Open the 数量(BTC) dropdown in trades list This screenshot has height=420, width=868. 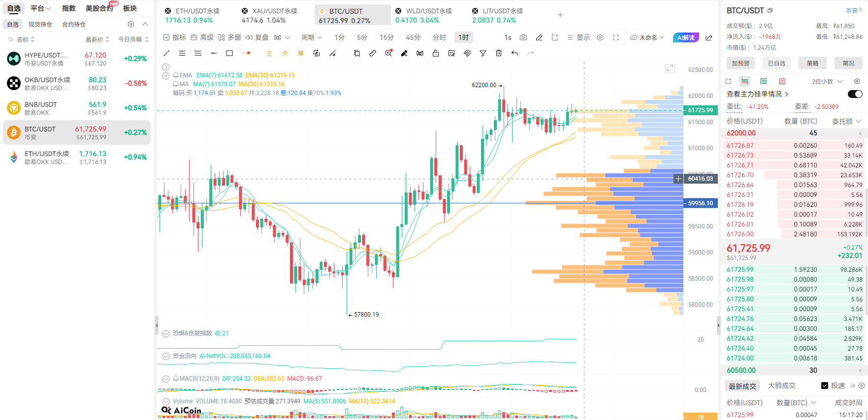click(796, 403)
